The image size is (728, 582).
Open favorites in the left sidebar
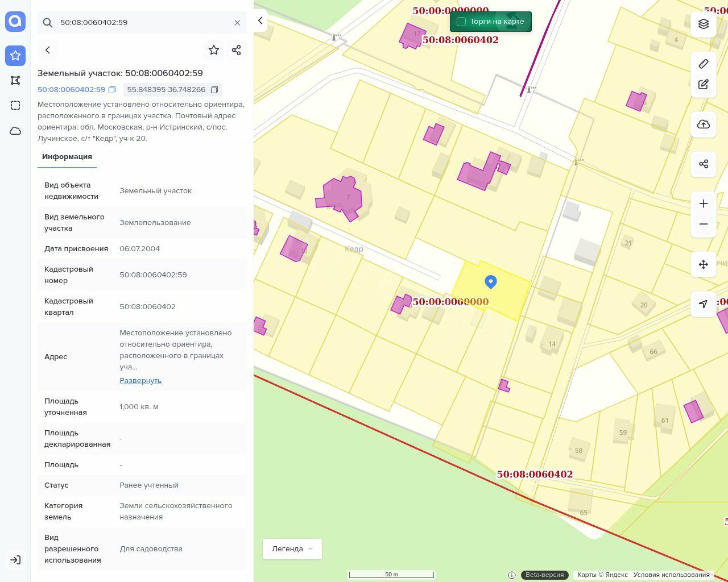coord(15,55)
